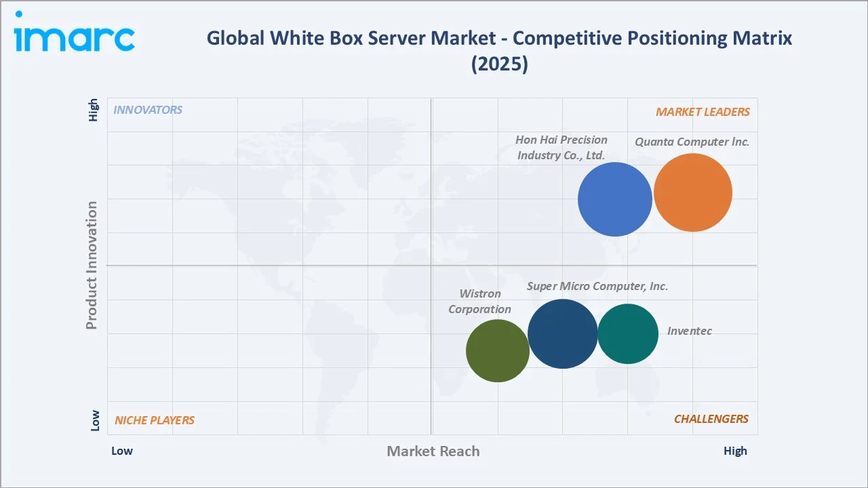The height and width of the screenshot is (488, 868).
Task: Click the 'Product Innovation' axis title
Action: click(x=92, y=266)
